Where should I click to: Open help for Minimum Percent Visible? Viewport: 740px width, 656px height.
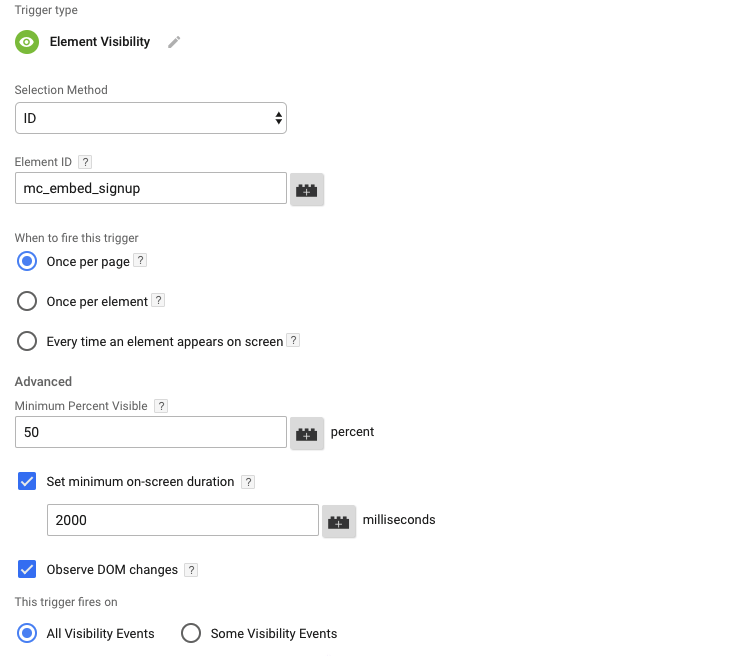(161, 406)
